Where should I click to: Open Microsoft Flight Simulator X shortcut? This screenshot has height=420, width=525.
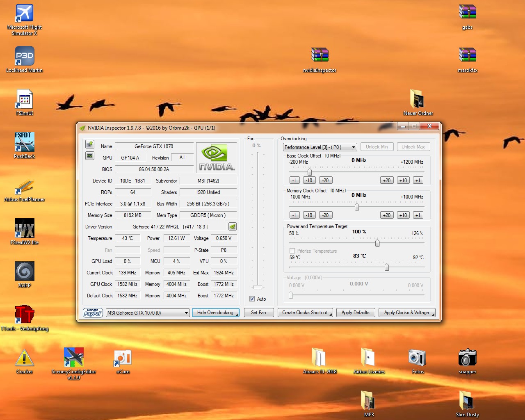(25, 14)
